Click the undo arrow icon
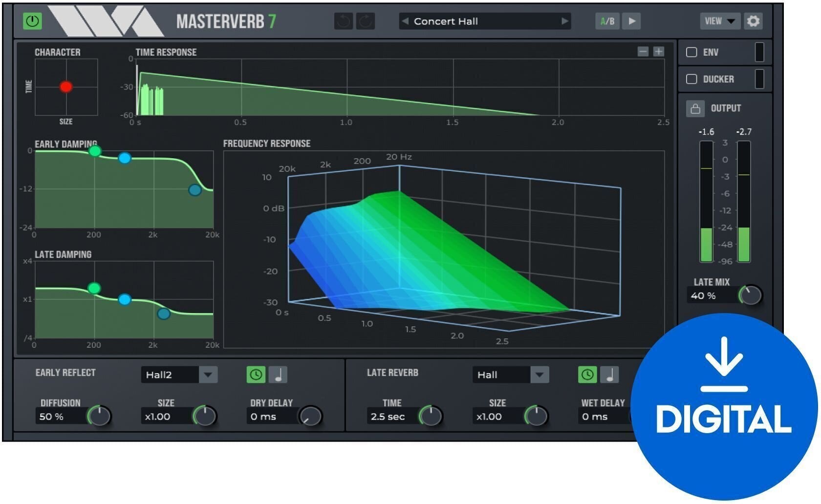This screenshot has width=821, height=504. 344,21
